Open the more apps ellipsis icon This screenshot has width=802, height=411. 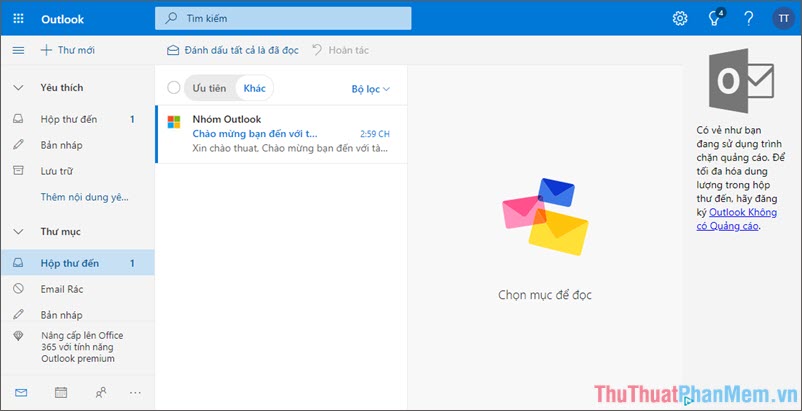point(136,393)
